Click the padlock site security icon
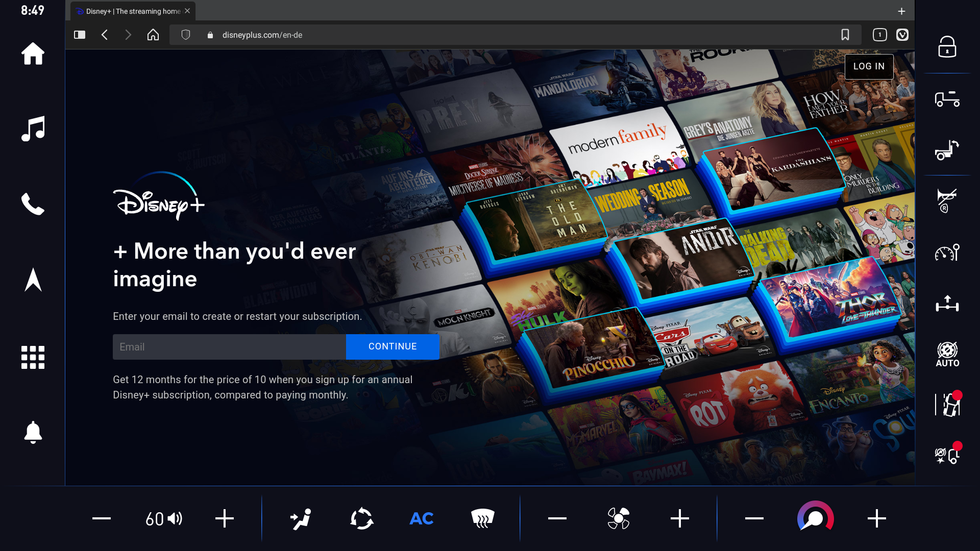Screen dimensions: 980x551 [210, 35]
